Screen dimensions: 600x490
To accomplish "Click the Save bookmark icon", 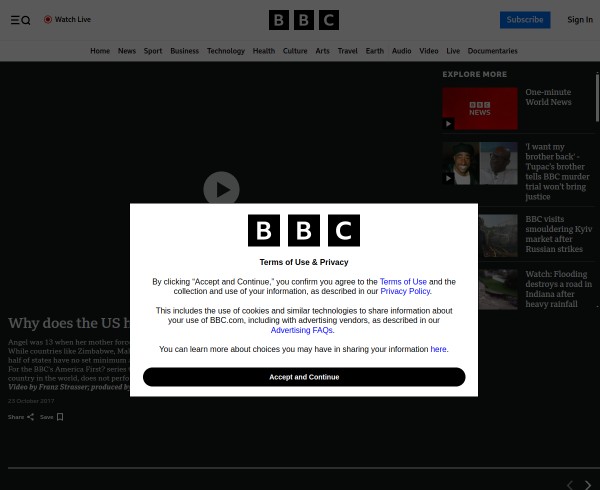I will (x=60, y=417).
